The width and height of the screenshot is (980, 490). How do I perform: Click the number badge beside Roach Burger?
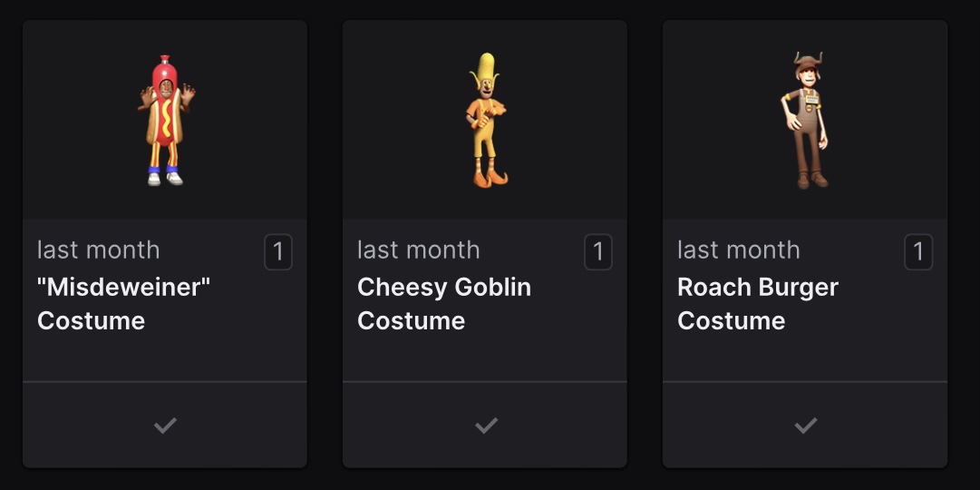tap(918, 252)
